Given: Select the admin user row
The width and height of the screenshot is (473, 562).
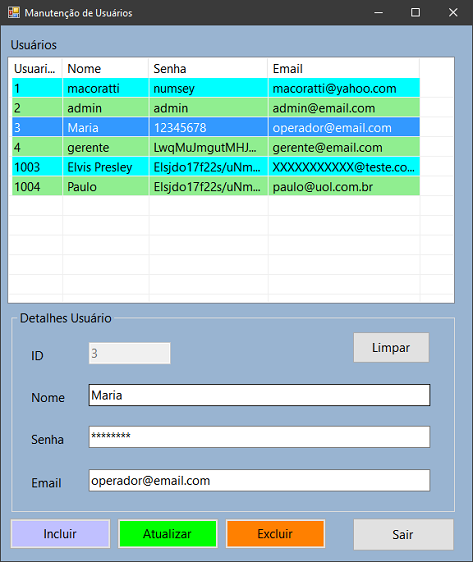Looking at the screenshot, I should tap(216, 108).
